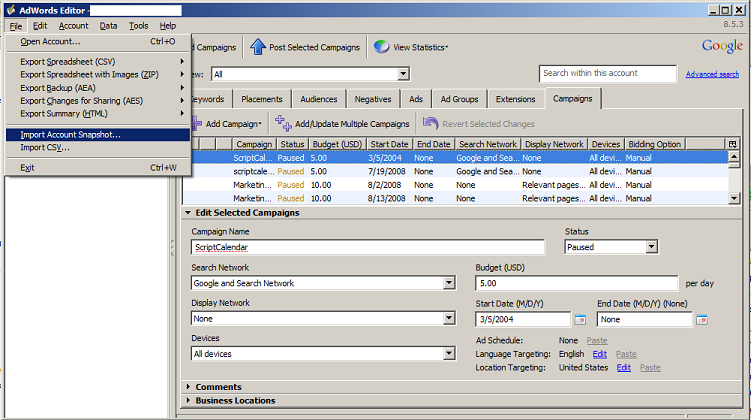Image resolution: width=751 pixels, height=420 pixels.
Task: Click Paste link for Language Targeting
Action: [626, 354]
